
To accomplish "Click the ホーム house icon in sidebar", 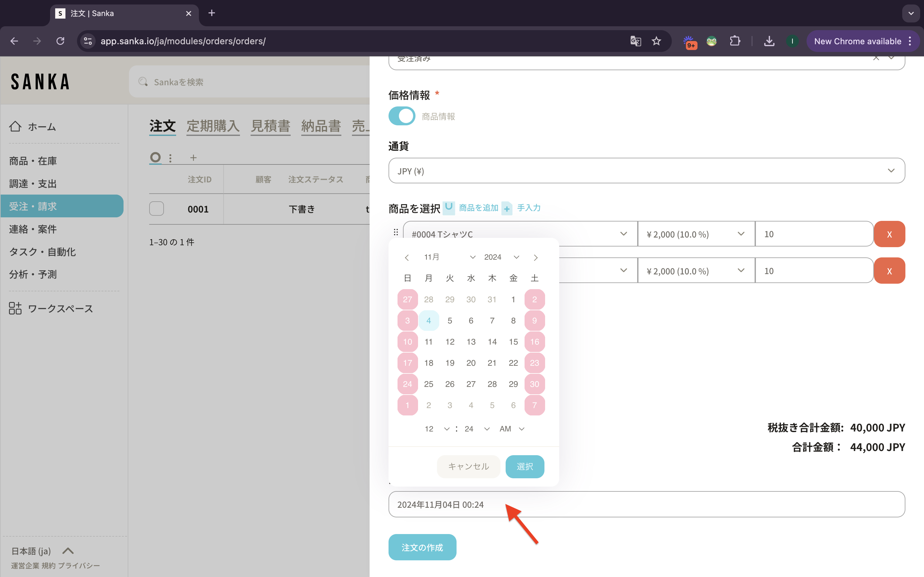I will (x=15, y=126).
